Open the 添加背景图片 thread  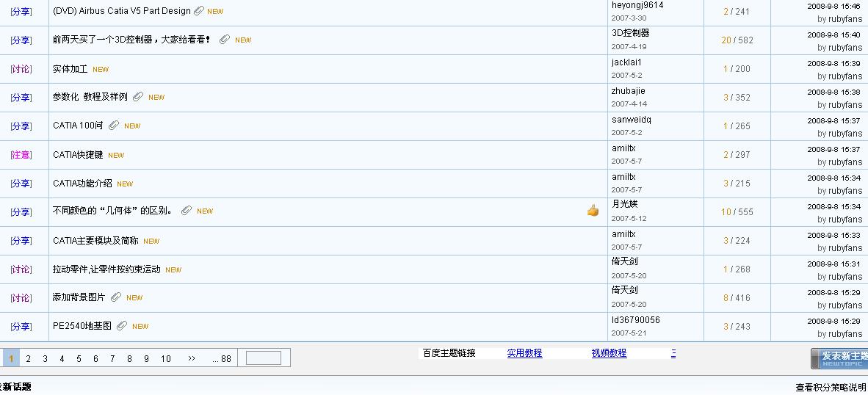(79, 297)
